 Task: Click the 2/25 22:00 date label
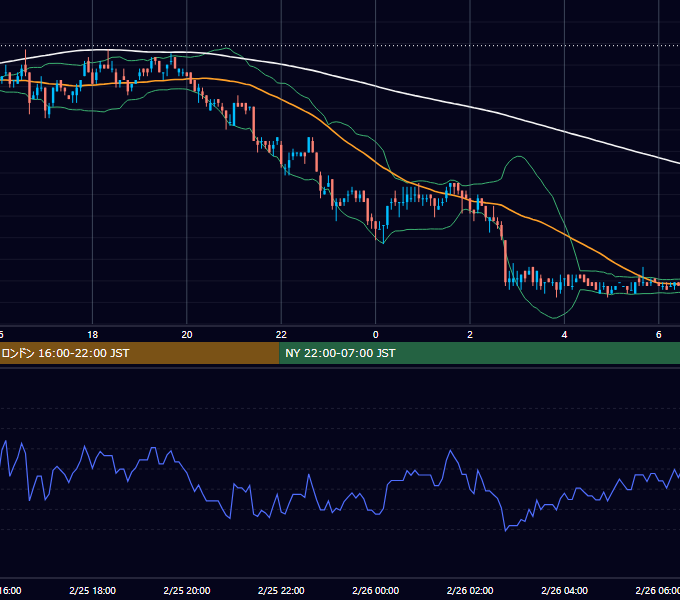tap(281, 590)
